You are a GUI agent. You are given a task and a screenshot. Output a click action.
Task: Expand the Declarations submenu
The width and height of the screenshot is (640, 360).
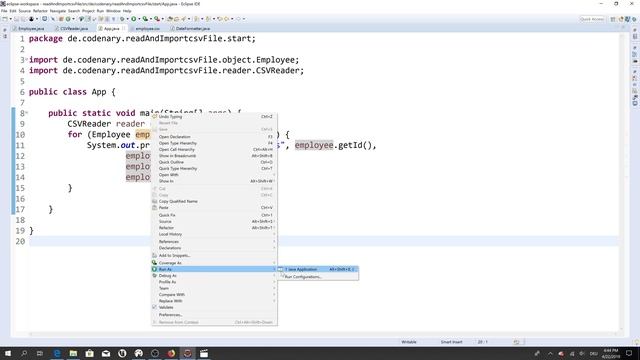pos(214,248)
